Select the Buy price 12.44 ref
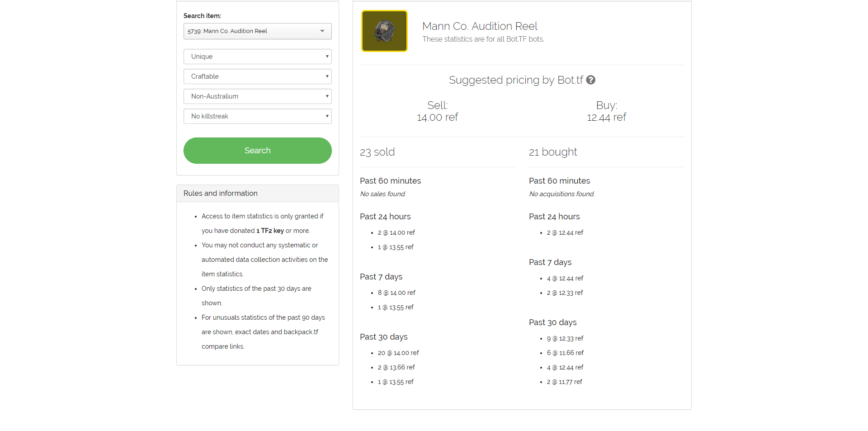The height and width of the screenshot is (431, 868). pyautogui.click(x=606, y=118)
